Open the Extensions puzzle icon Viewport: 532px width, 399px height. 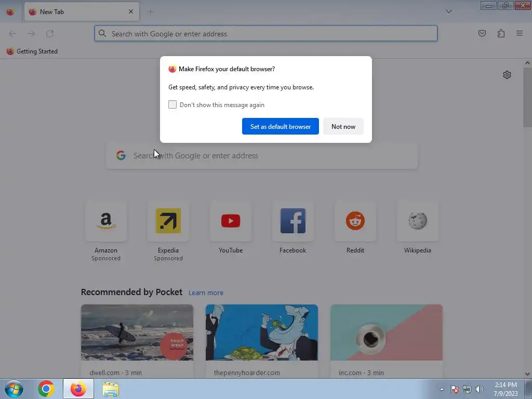[x=501, y=33]
